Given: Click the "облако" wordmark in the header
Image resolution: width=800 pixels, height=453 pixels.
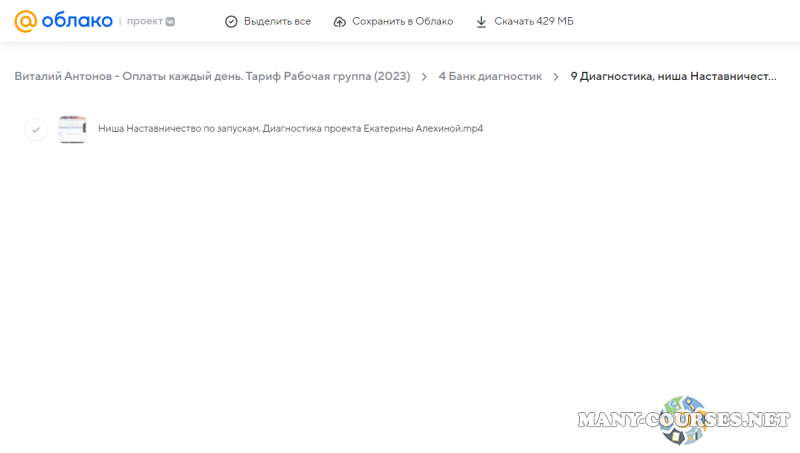Looking at the screenshot, I should click(x=76, y=21).
